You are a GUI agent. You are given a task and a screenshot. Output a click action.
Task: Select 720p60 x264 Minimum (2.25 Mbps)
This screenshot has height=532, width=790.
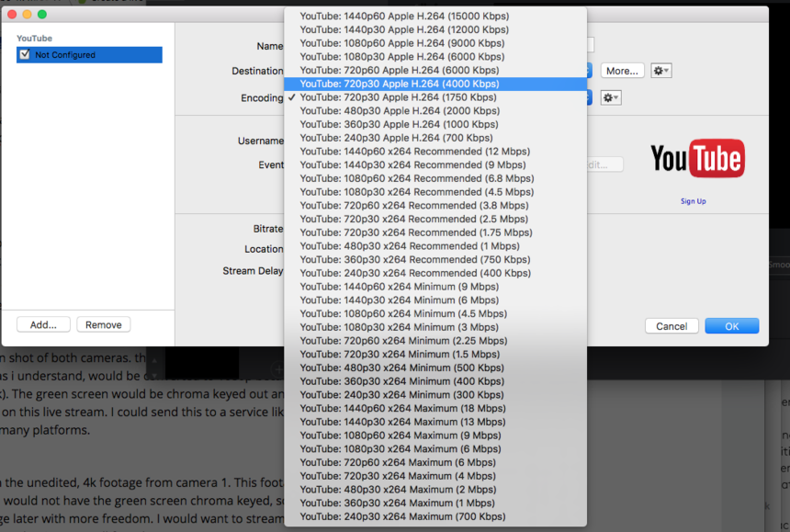point(435,341)
